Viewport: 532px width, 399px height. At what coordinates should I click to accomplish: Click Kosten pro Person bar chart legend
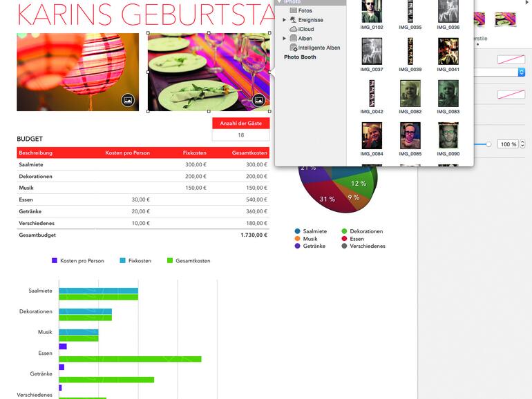[78, 261]
